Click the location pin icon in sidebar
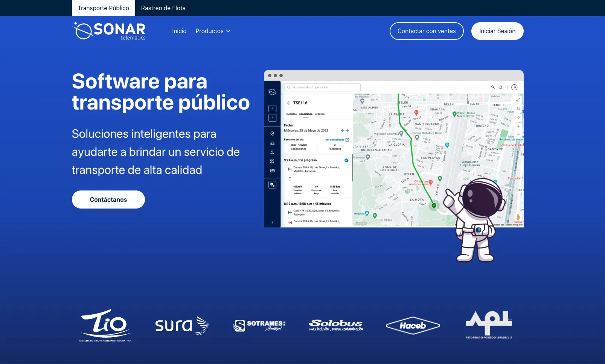605x364 pixels. coord(272,134)
